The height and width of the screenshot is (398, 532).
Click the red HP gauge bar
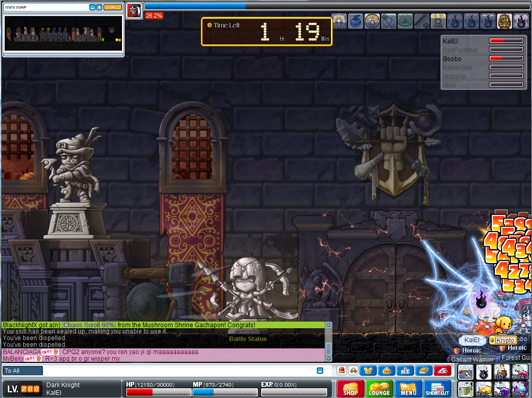[158, 392]
